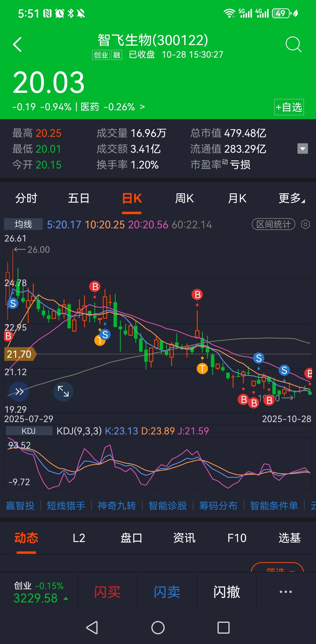Tap Android back navigation button

(x=92, y=628)
